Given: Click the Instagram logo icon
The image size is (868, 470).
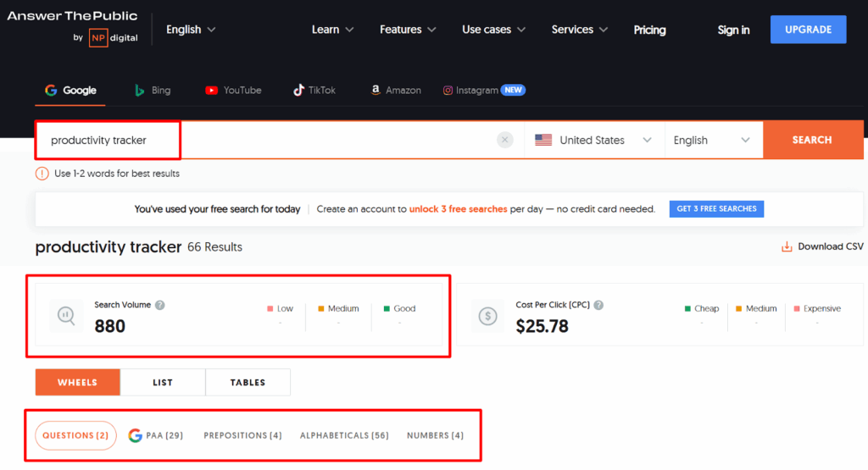Looking at the screenshot, I should coord(448,90).
